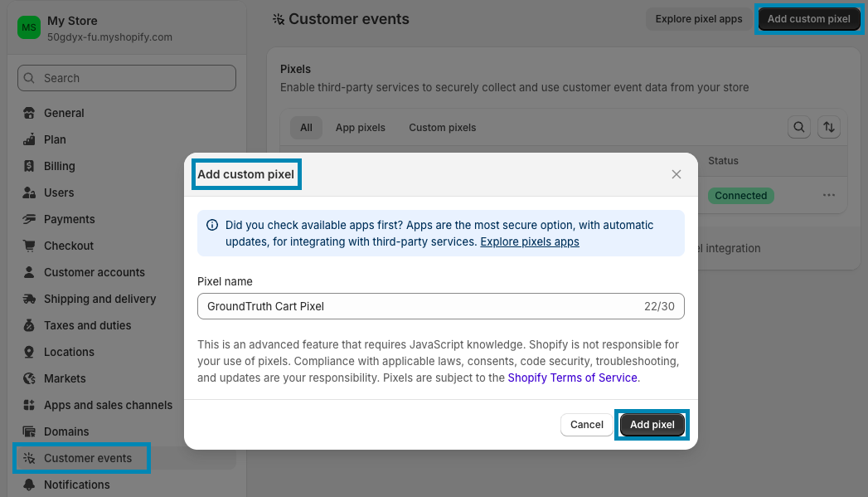
Task: Click the Pixel name label
Action: 225,281
